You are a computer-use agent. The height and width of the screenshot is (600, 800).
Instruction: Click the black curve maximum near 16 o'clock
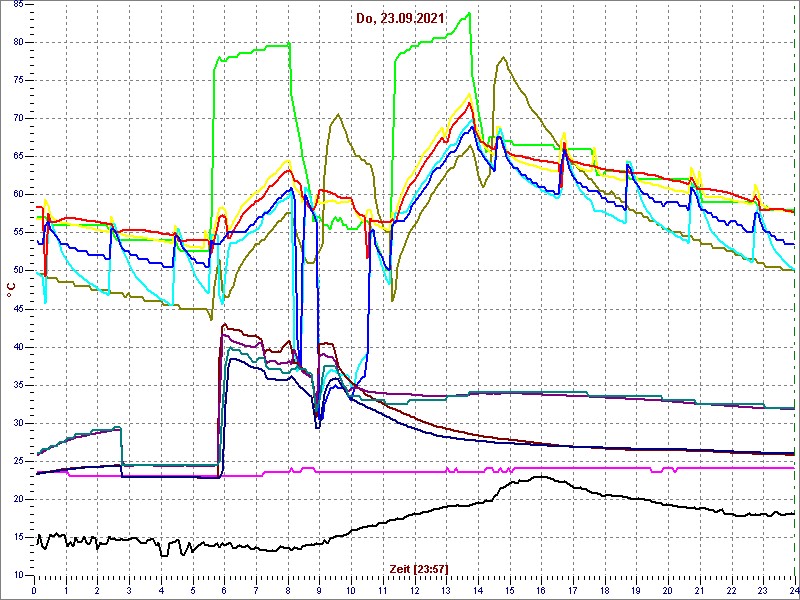pyautogui.click(x=540, y=477)
